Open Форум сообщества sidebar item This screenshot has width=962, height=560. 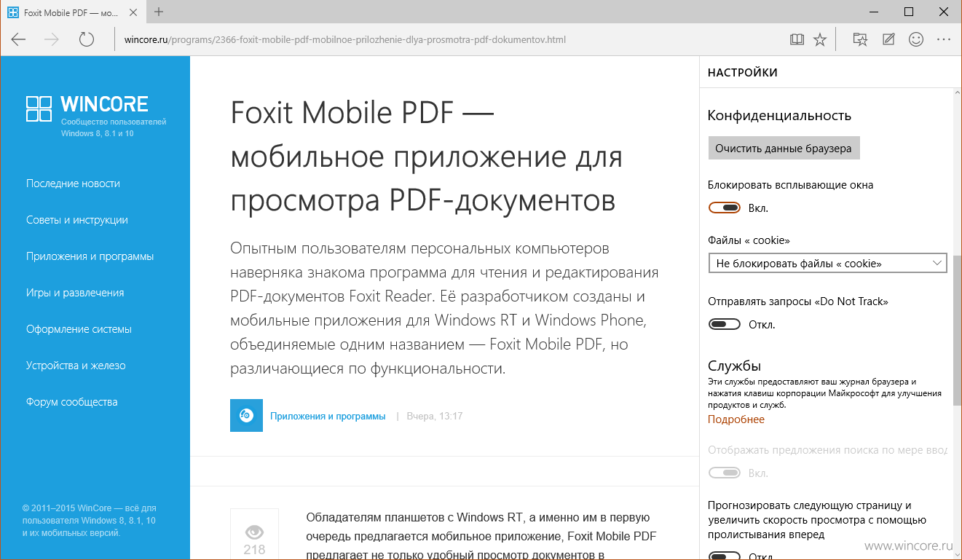(71, 402)
